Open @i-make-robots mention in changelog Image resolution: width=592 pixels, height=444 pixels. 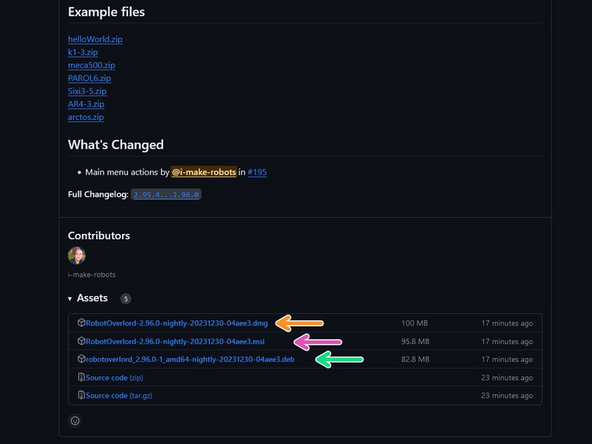[204, 172]
